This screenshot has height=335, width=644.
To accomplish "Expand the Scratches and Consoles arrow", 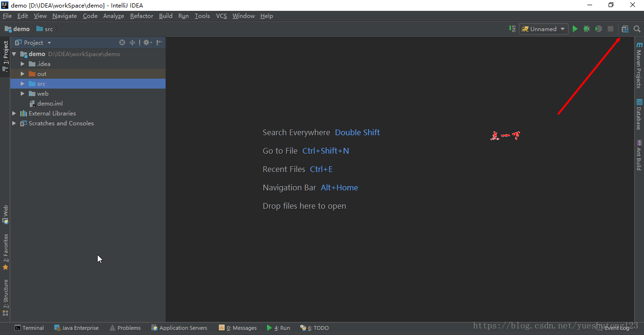I will pyautogui.click(x=14, y=123).
